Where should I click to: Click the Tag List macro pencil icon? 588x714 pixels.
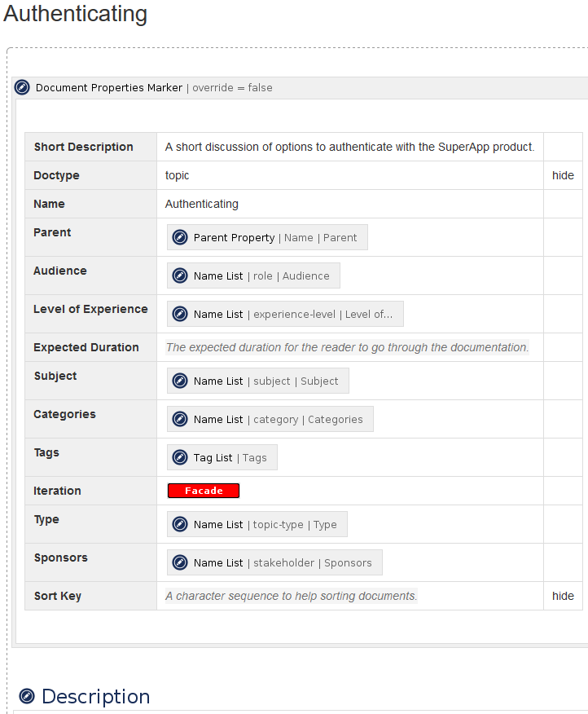point(180,458)
